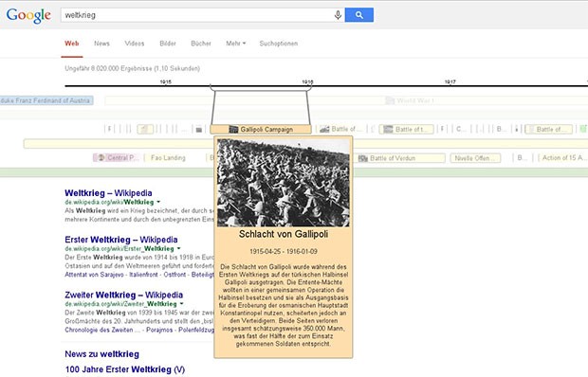This screenshot has width=588, height=377.
Task: Click the weltkrieg search input field
Action: [x=197, y=15]
